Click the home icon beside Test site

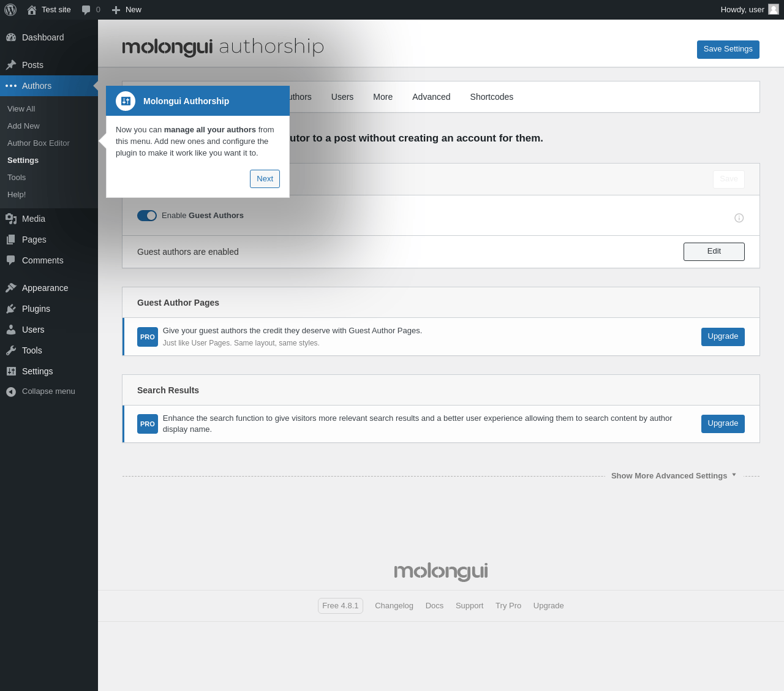[x=32, y=10]
